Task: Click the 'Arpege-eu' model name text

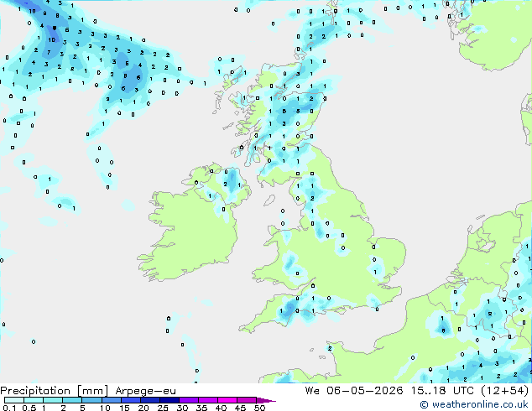Action: tap(145, 391)
